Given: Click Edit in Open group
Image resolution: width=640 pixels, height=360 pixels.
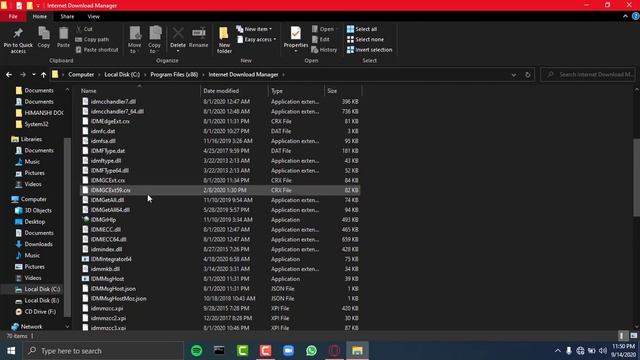Looking at the screenshot, I should point(321,39).
